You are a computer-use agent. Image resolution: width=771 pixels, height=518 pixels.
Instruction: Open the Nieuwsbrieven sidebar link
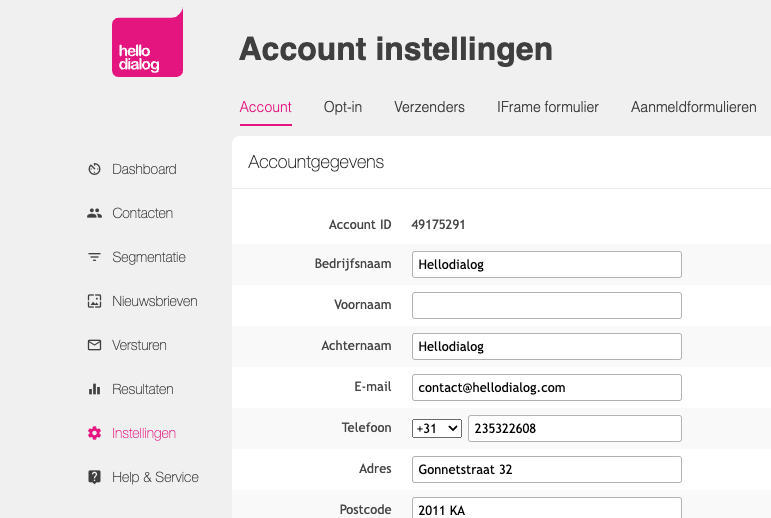tap(155, 301)
